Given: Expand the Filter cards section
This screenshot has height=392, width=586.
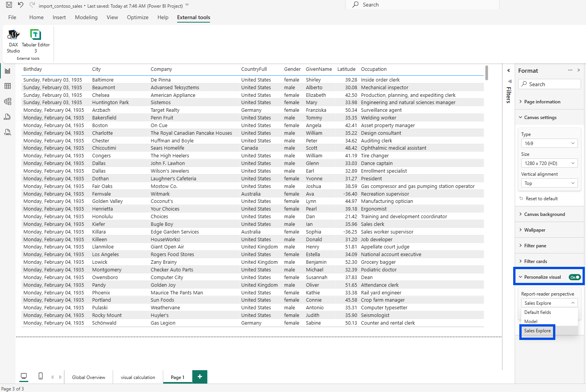Looking at the screenshot, I should [550, 261].
